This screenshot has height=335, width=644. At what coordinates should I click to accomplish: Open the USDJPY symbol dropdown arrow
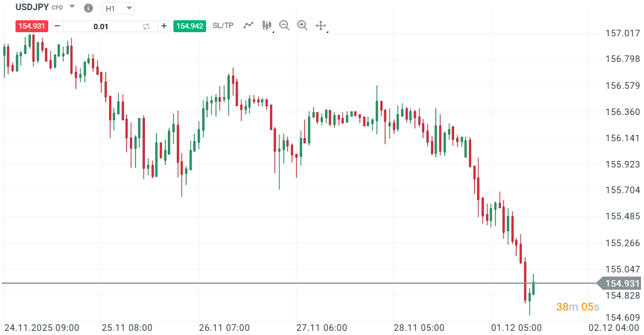pyautogui.click(x=72, y=7)
